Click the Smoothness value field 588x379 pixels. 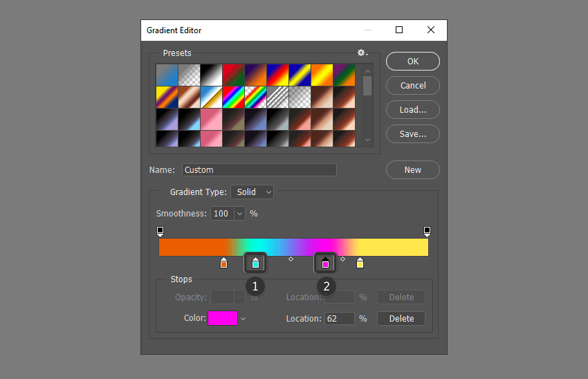pos(222,214)
